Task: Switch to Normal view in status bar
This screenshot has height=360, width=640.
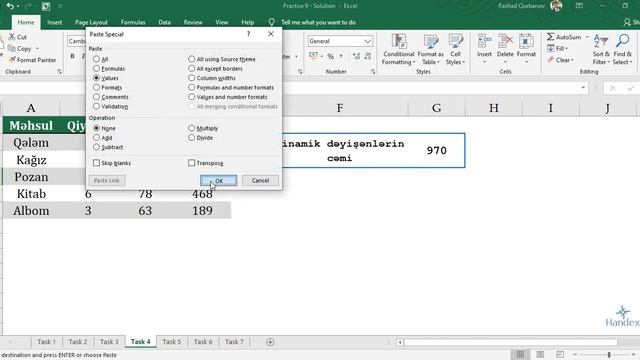Action: (x=520, y=355)
